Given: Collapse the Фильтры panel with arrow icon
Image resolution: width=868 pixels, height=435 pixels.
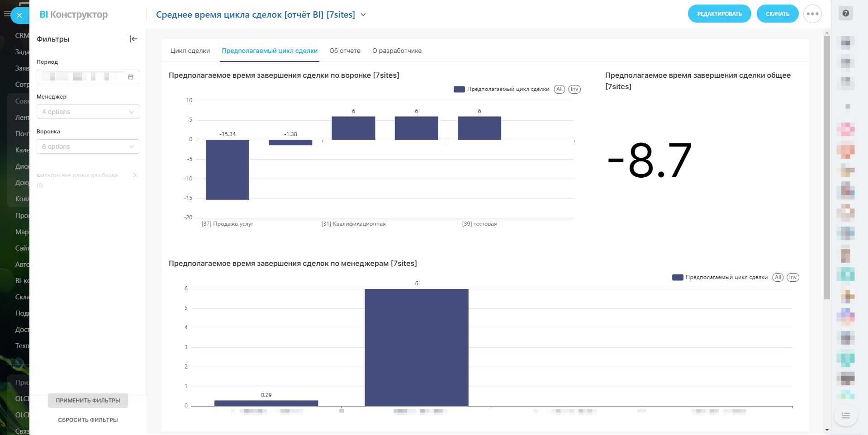Looking at the screenshot, I should pyautogui.click(x=133, y=39).
